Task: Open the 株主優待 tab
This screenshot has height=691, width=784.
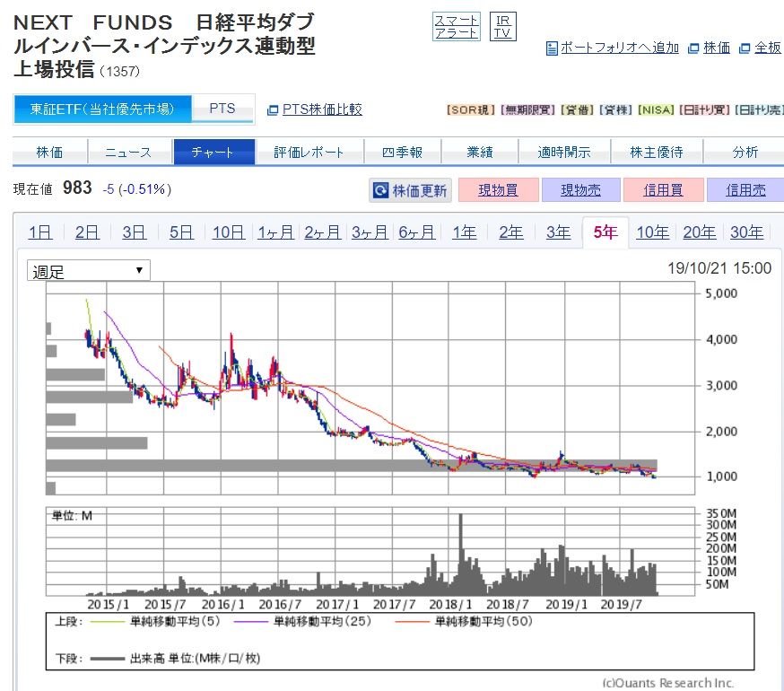Action: [x=657, y=153]
